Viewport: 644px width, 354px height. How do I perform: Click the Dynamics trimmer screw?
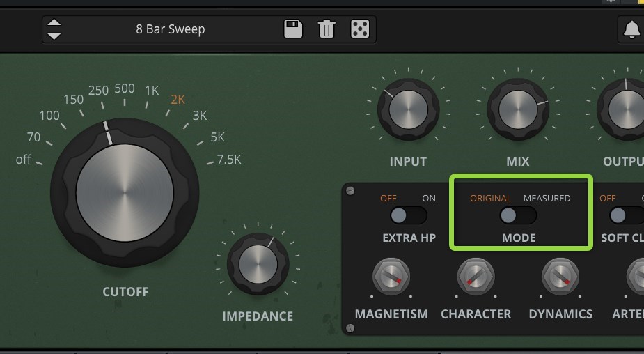[560, 277]
